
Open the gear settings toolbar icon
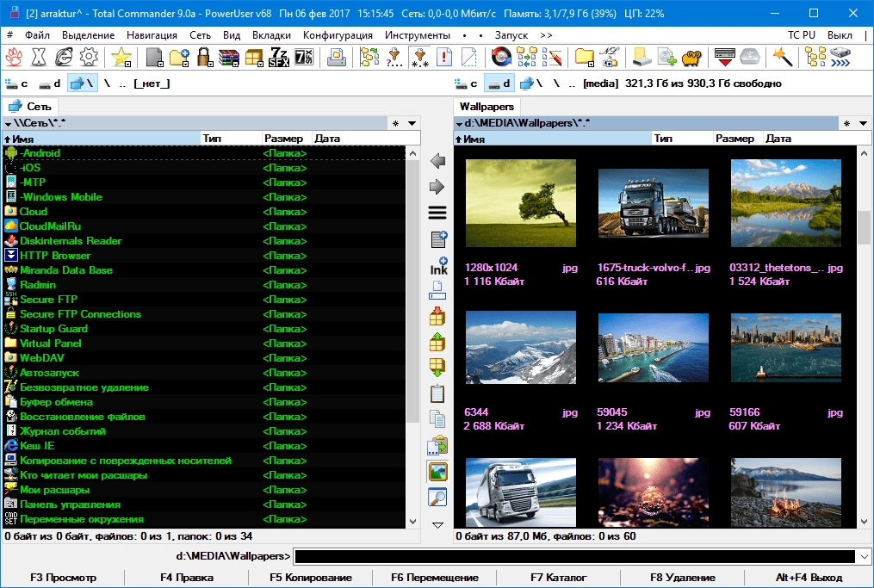coord(89,57)
